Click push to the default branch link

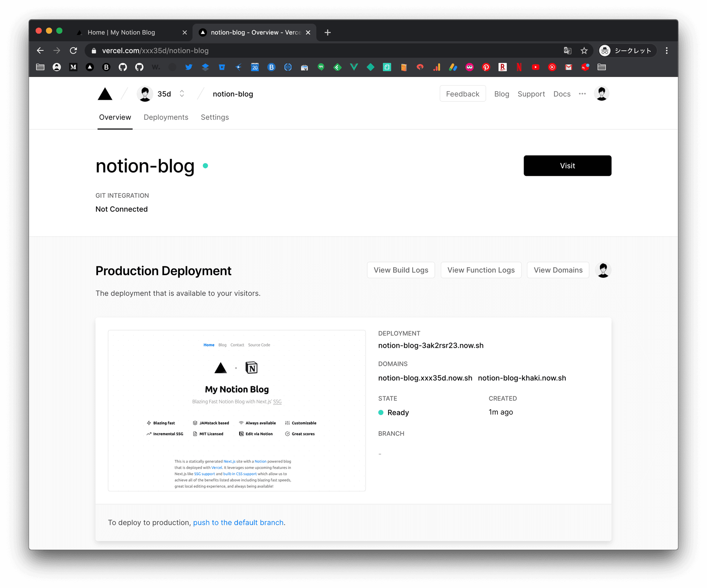(x=238, y=522)
